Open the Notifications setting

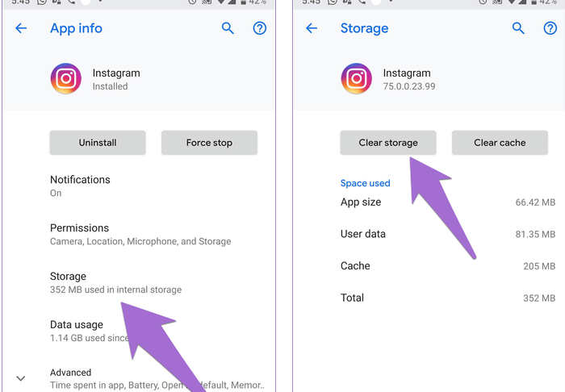[80, 186]
